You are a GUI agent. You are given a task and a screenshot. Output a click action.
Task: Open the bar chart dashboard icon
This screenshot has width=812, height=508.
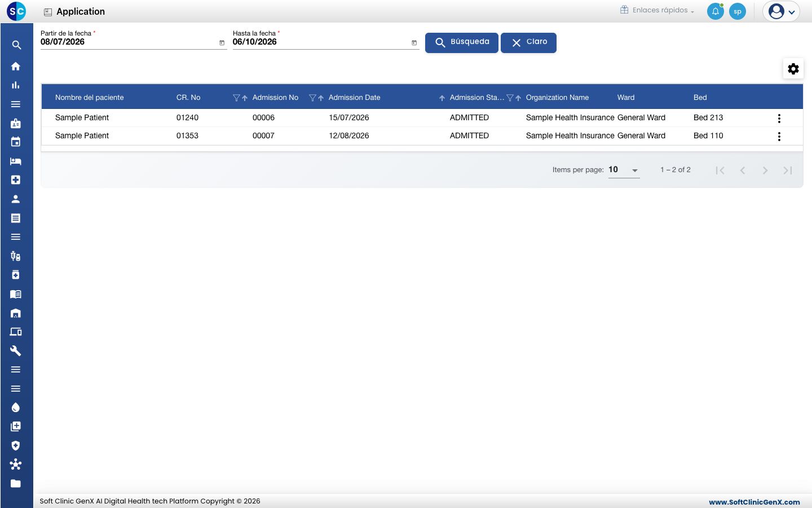coord(16,85)
